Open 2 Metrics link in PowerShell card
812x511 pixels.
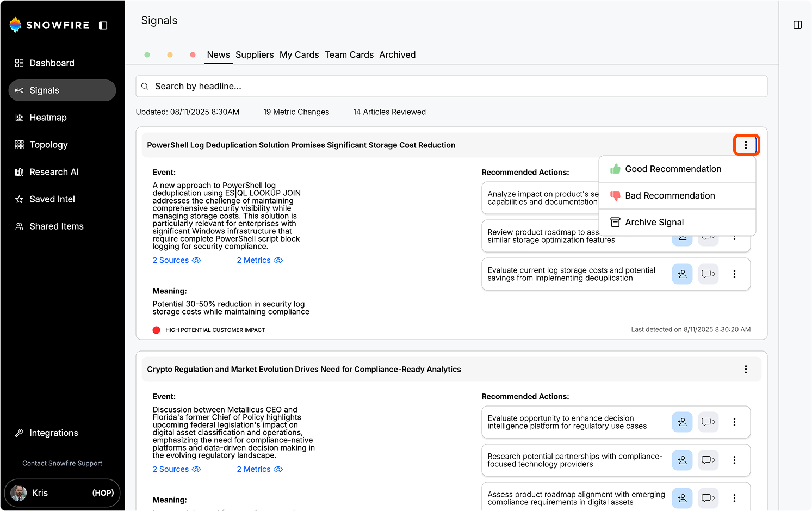tap(254, 261)
